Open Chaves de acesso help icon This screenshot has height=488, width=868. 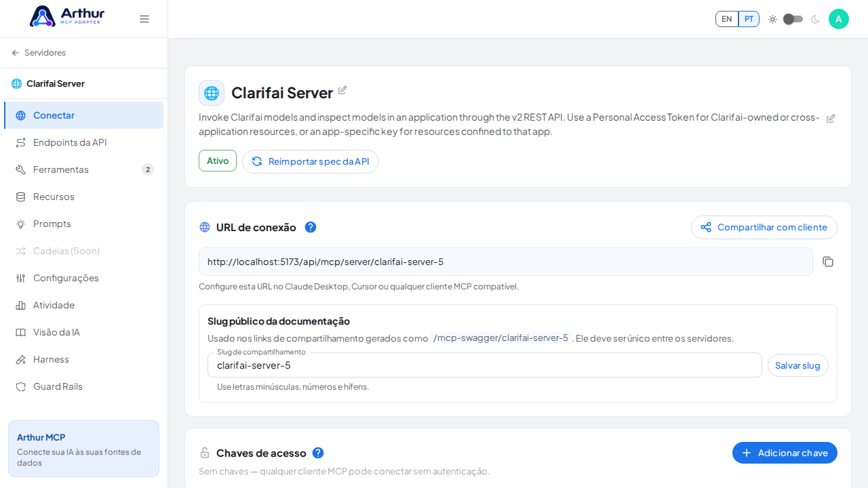pos(318,453)
